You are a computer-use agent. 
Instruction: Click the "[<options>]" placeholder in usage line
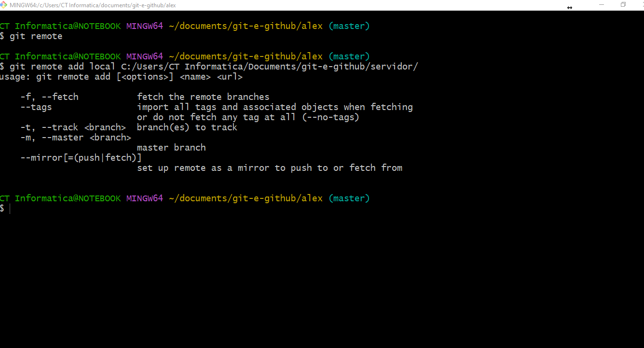[145, 77]
